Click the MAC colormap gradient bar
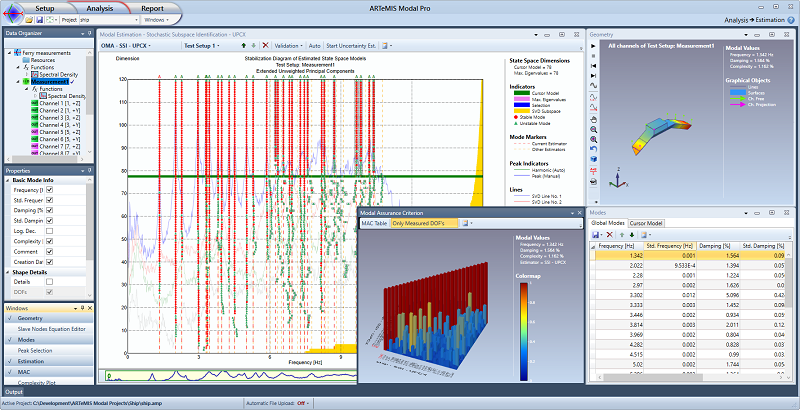The image size is (800, 410). coord(525,330)
